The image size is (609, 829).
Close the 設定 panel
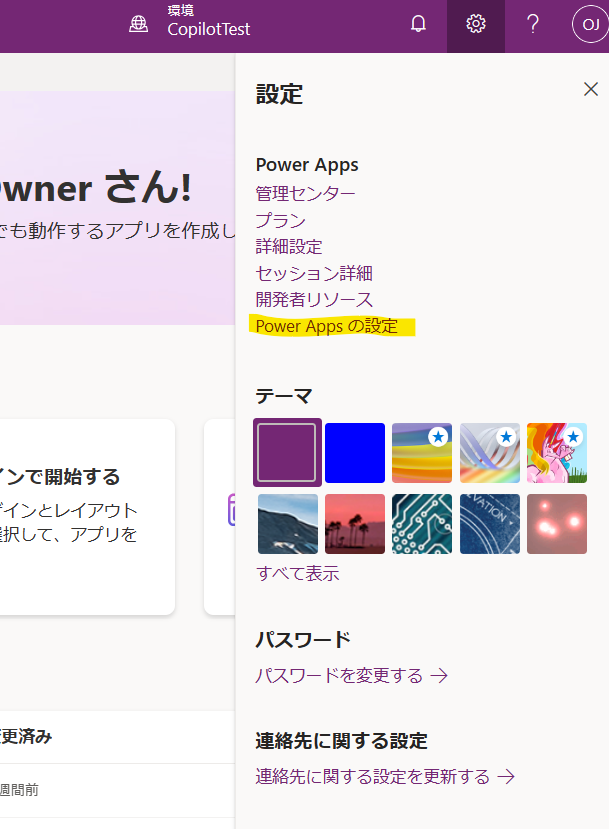pos(590,89)
